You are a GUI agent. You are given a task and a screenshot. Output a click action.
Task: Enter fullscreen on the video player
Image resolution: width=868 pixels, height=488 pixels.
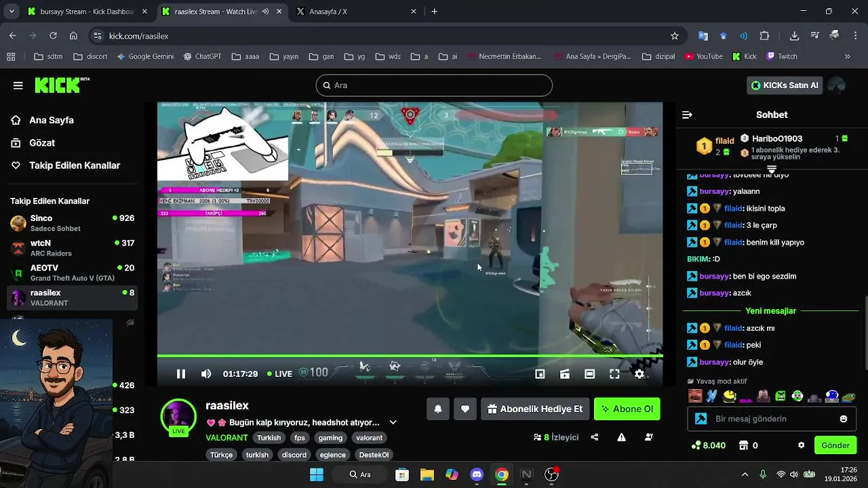point(614,373)
